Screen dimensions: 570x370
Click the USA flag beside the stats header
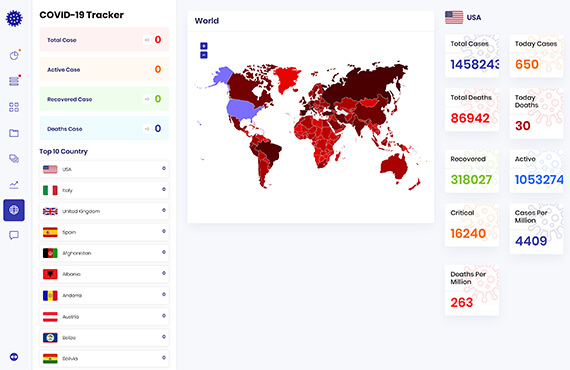tap(454, 17)
